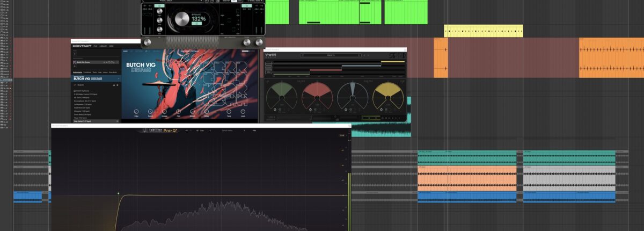Toggle the power icon under red band
Screen dimensions: 644x231
309,109
